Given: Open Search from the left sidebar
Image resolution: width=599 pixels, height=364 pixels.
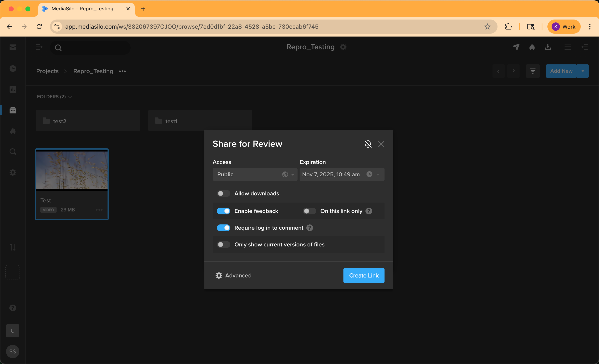Looking at the screenshot, I should coord(12,151).
